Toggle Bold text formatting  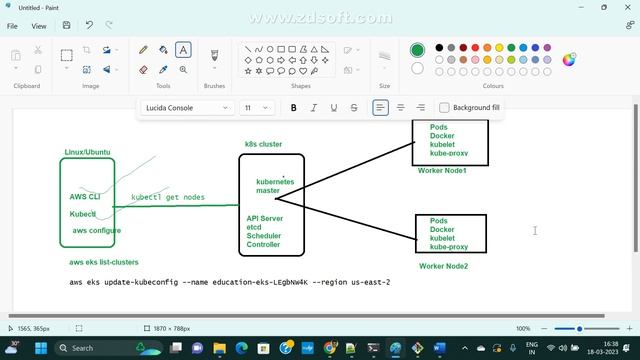click(x=293, y=108)
